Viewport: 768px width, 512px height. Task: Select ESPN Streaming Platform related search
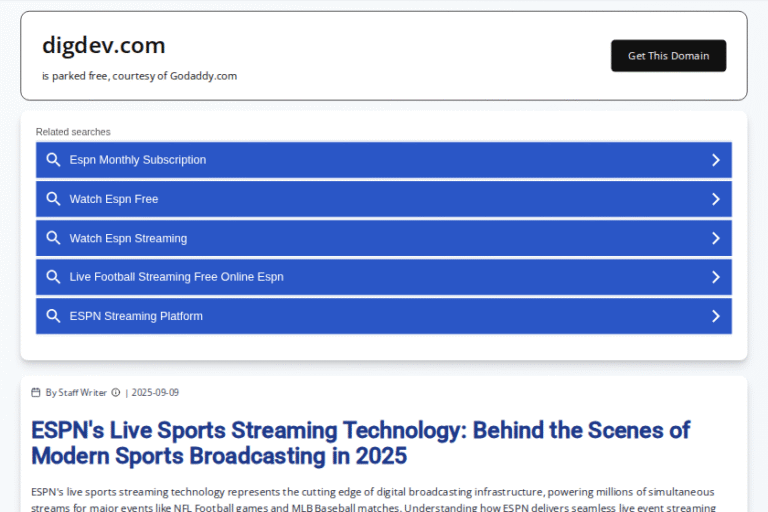[136, 316]
